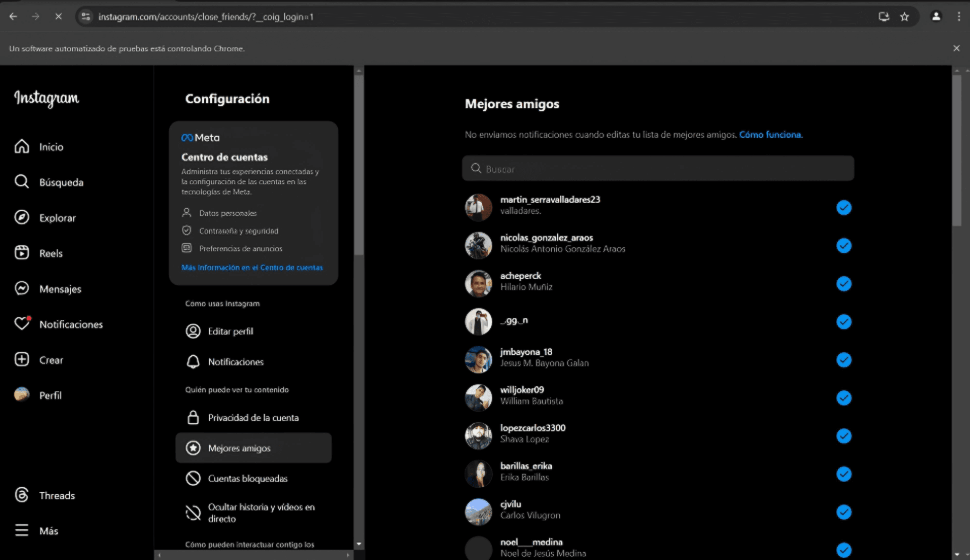
Task: Select Mejores amigos in settings menu
Action: (254, 448)
